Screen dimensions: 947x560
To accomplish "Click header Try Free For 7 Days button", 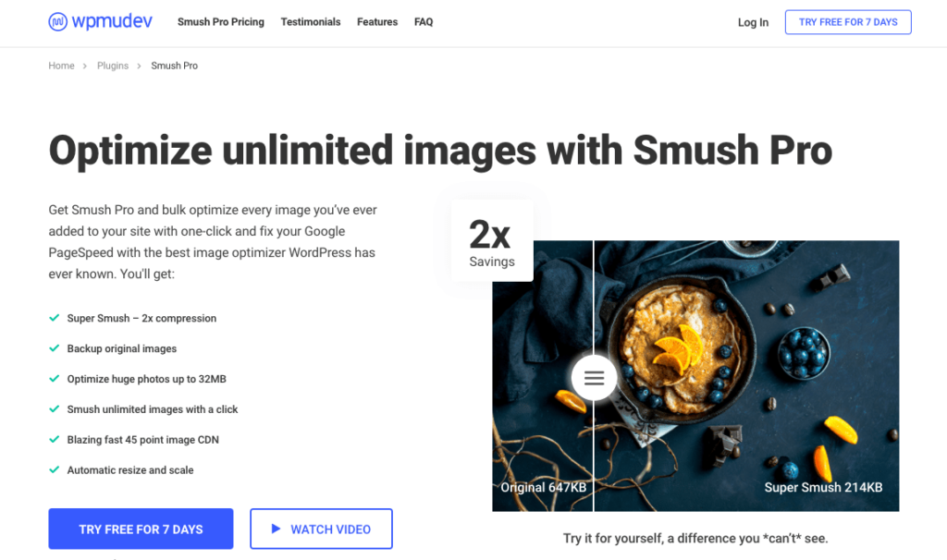I will click(848, 22).
